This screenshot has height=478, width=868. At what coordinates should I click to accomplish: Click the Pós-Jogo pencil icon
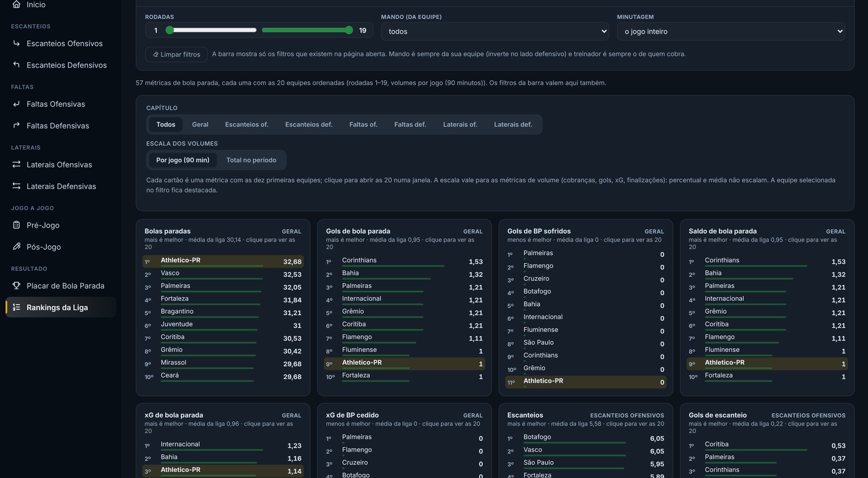(16, 247)
